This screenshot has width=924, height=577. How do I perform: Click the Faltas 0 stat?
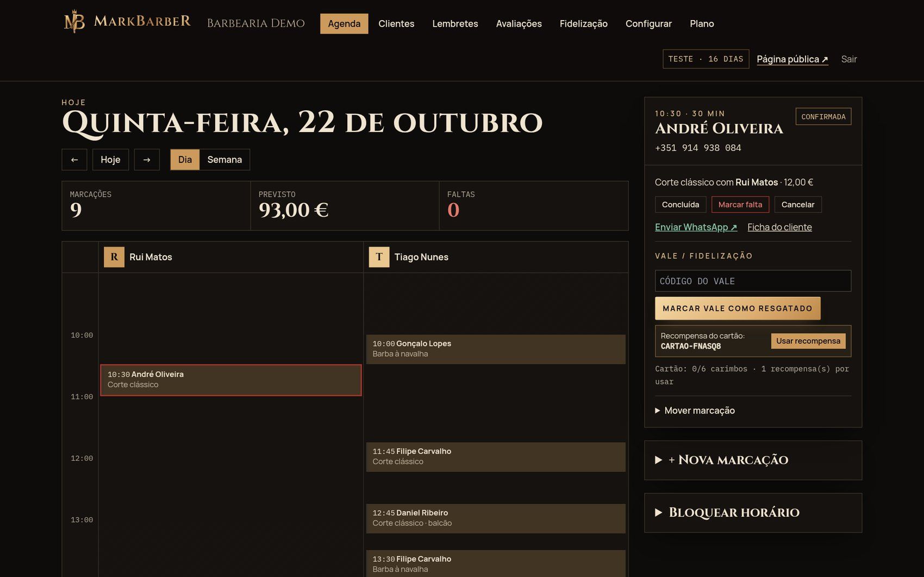click(x=533, y=205)
